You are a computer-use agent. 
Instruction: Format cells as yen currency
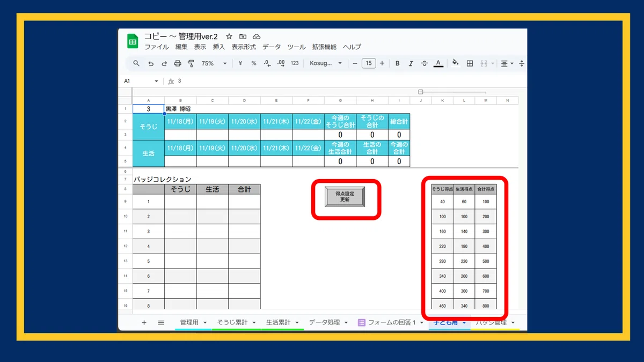pos(240,63)
